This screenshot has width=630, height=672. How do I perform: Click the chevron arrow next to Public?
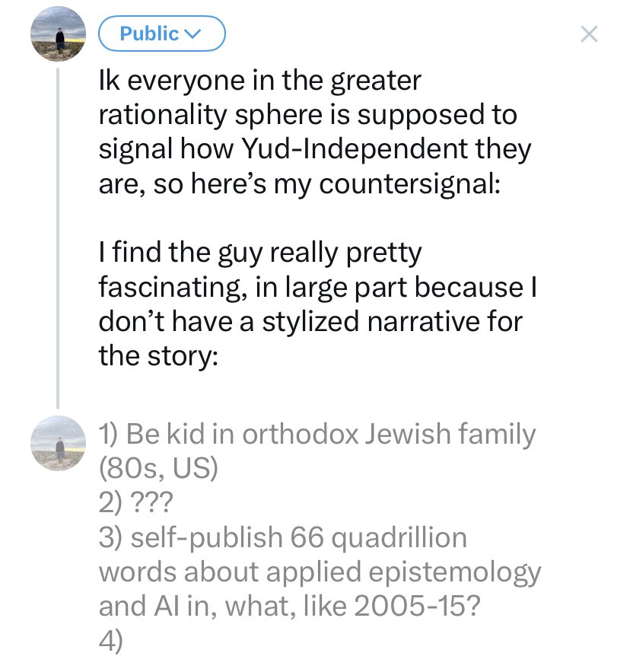click(x=192, y=33)
